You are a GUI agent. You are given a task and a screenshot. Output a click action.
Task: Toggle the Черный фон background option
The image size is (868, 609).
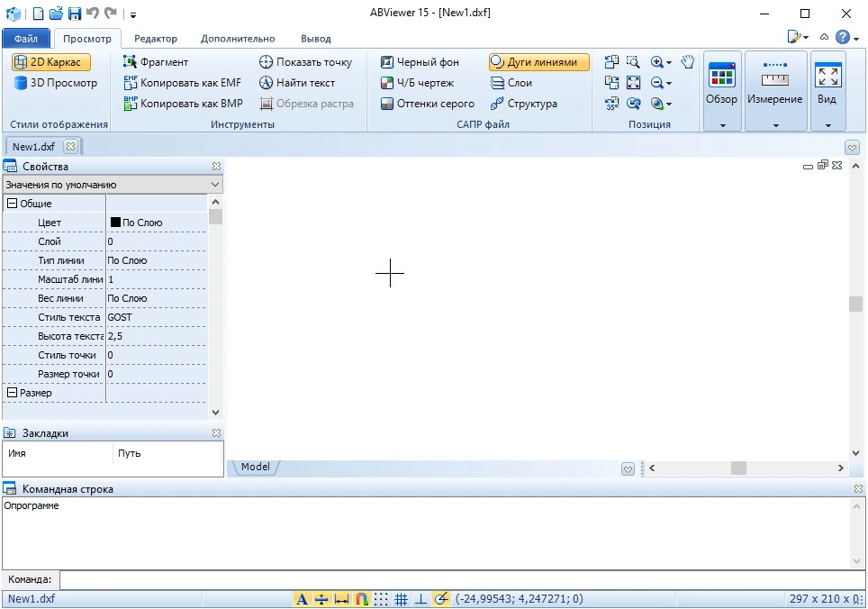(420, 62)
